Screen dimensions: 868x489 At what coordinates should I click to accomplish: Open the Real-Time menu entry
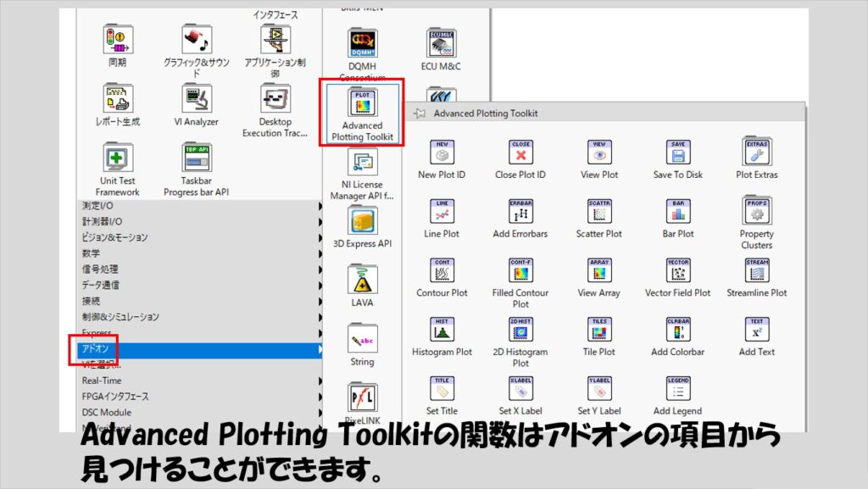[102, 381]
